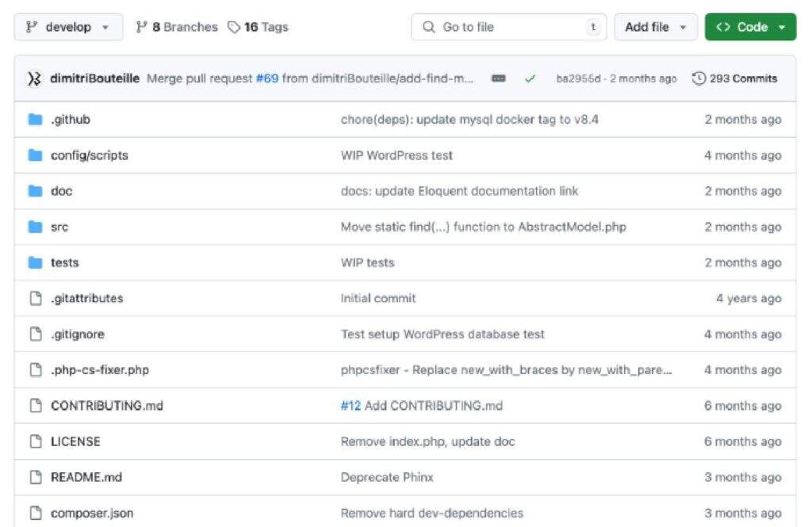The image size is (812, 527).
Task: Expand commit message ellipsis icon
Action: pyautogui.click(x=499, y=78)
